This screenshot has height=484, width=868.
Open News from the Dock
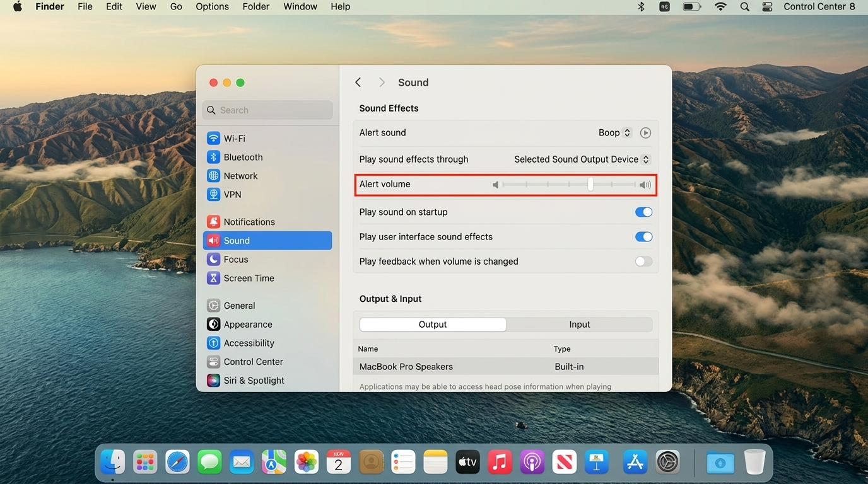coord(565,462)
